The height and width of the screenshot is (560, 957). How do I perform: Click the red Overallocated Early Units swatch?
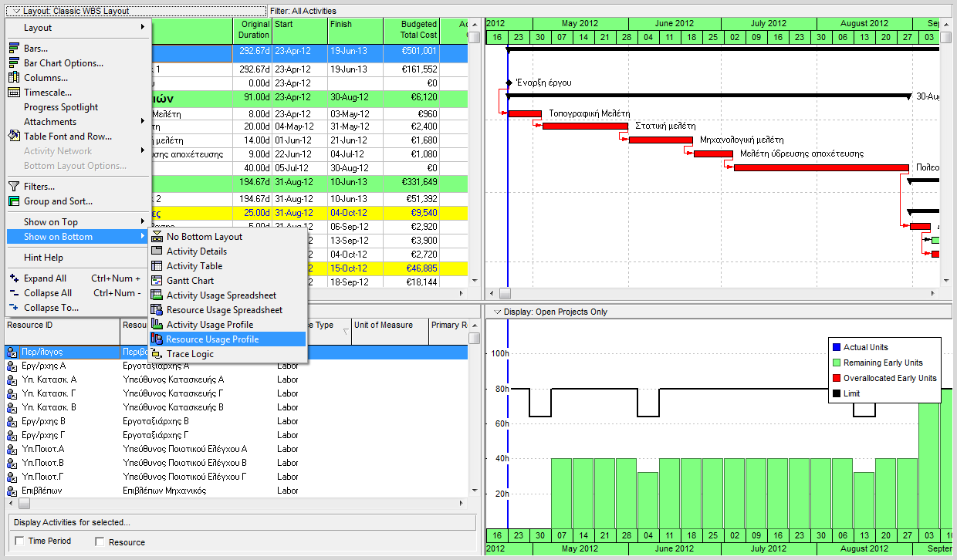pyautogui.click(x=836, y=378)
